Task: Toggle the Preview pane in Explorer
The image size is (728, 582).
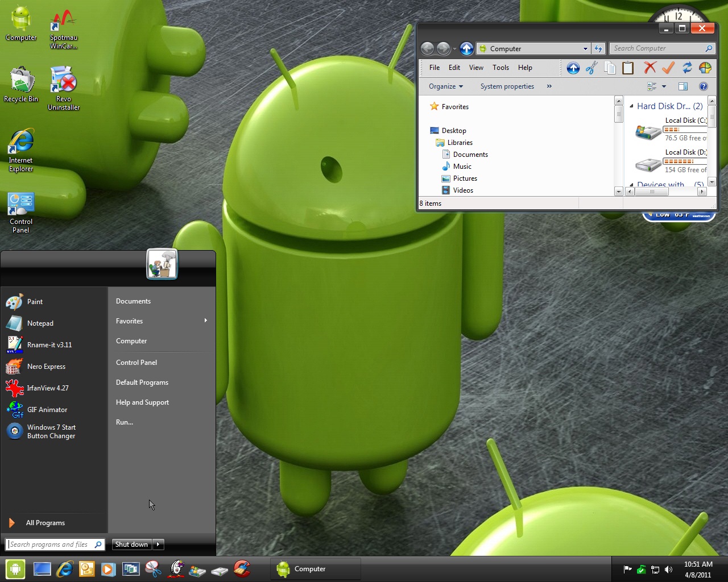Action: [683, 86]
